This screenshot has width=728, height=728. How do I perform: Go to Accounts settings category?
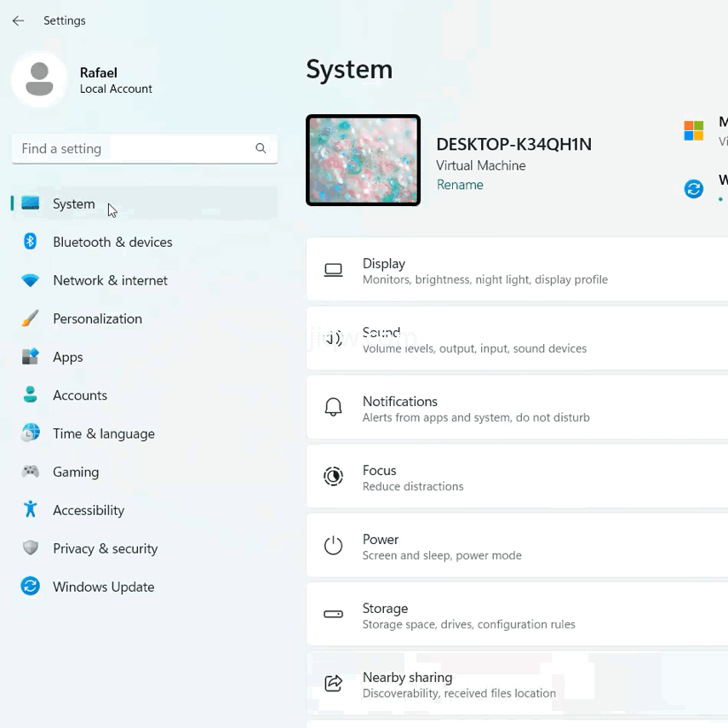tap(80, 395)
